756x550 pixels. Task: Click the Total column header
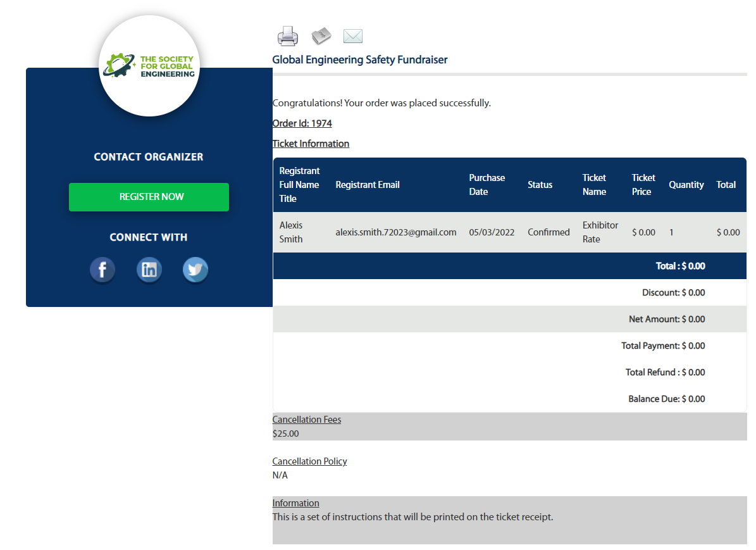726,185
